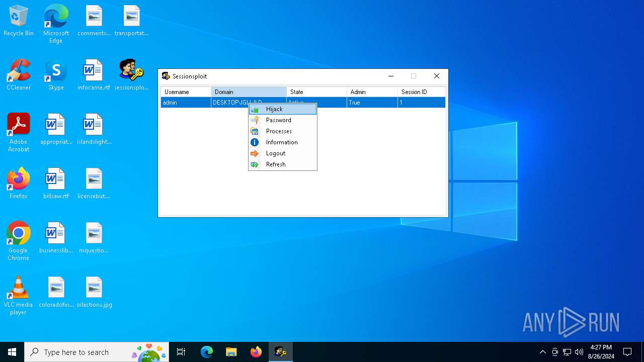This screenshot has height=362, width=644.
Task: Click the green Refresh icon
Action: 255,164
